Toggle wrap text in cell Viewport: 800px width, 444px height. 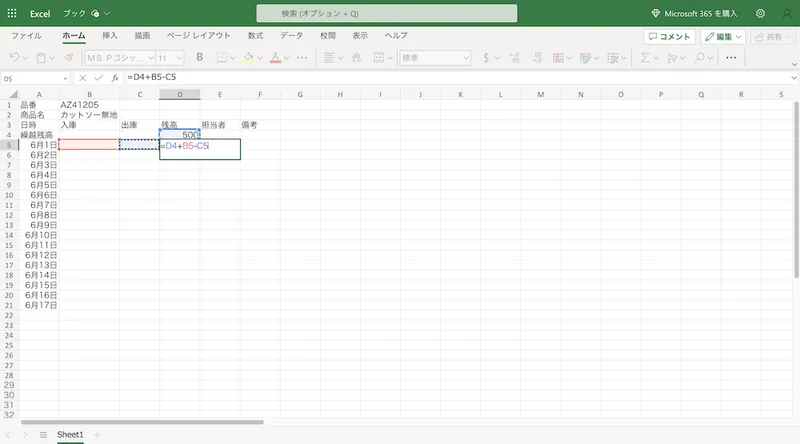[x=357, y=58]
